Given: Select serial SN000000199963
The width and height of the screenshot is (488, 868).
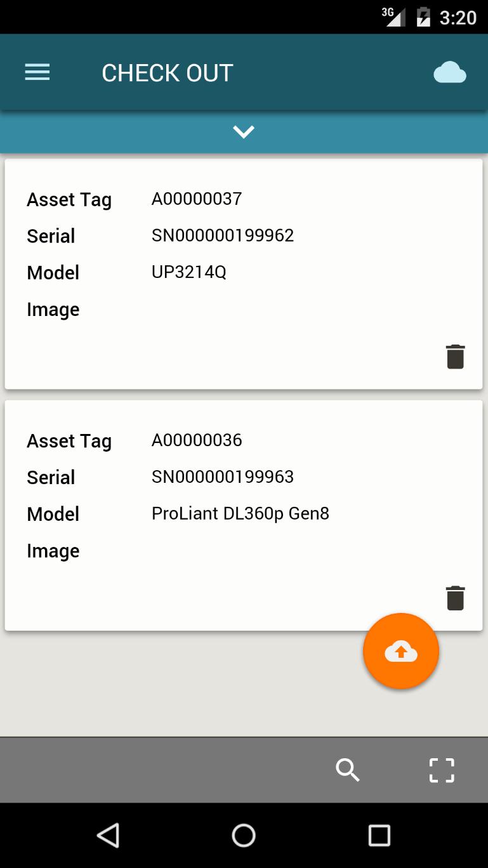Looking at the screenshot, I should 223,477.
